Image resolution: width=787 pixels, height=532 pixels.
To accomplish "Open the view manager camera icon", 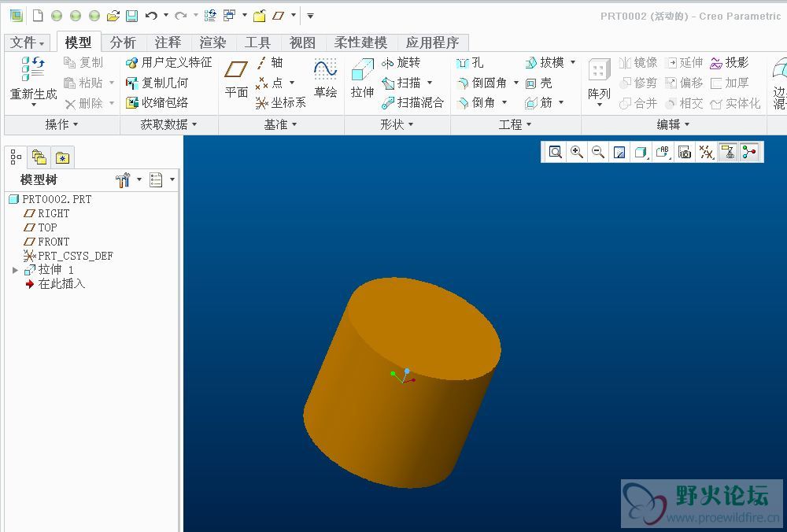I will [685, 152].
